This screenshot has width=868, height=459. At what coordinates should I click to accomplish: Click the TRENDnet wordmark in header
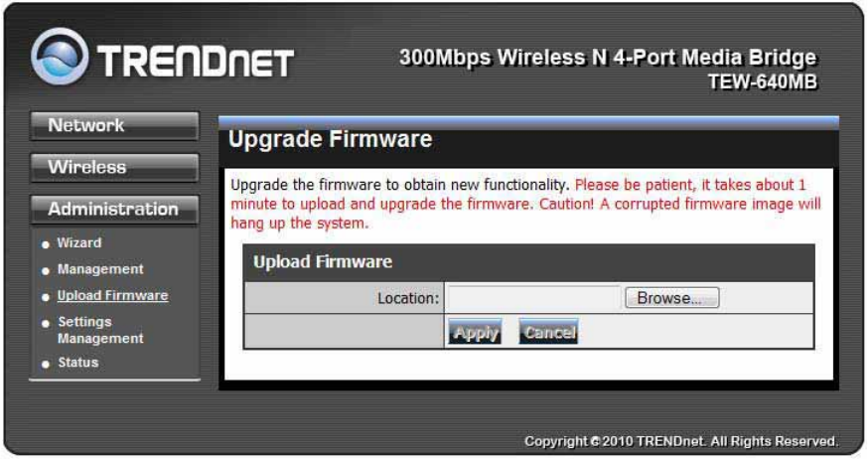[196, 61]
